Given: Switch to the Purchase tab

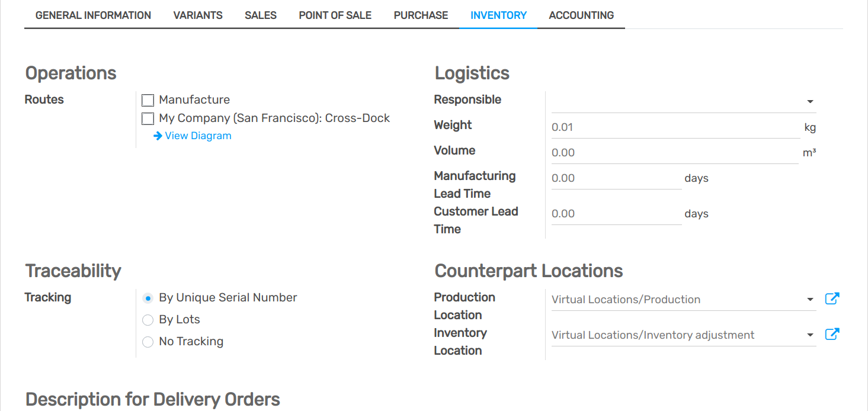Looking at the screenshot, I should click(x=421, y=15).
